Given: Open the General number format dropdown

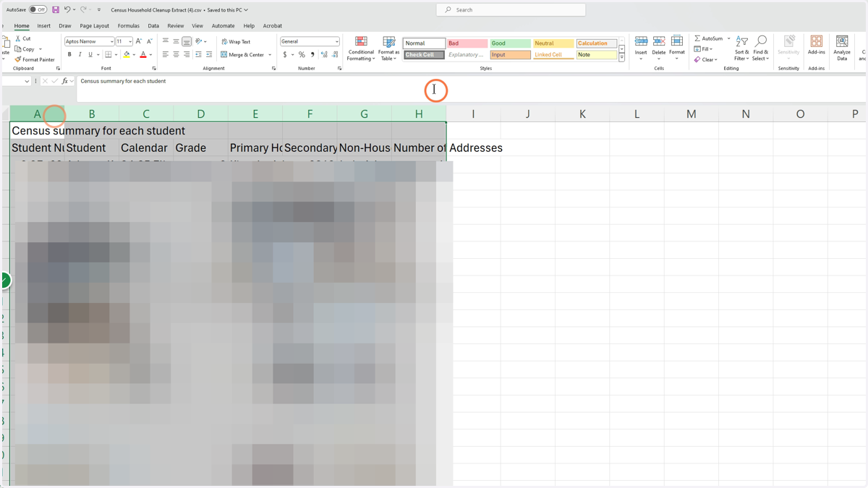Looking at the screenshot, I should 336,41.
